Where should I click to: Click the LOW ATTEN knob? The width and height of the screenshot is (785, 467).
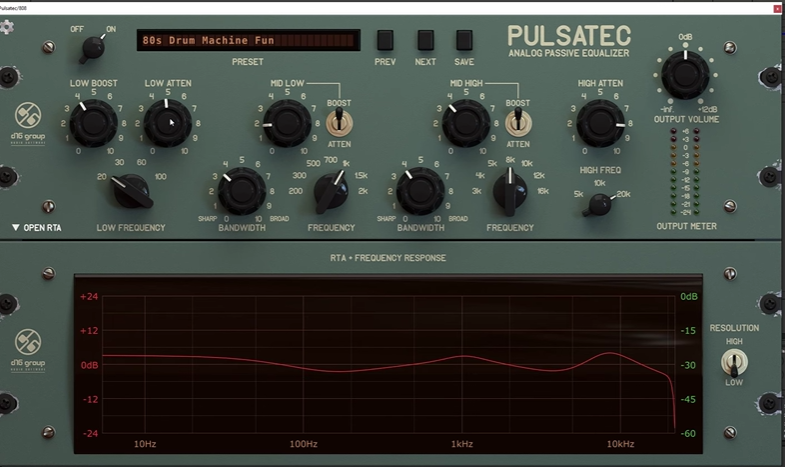(x=167, y=123)
